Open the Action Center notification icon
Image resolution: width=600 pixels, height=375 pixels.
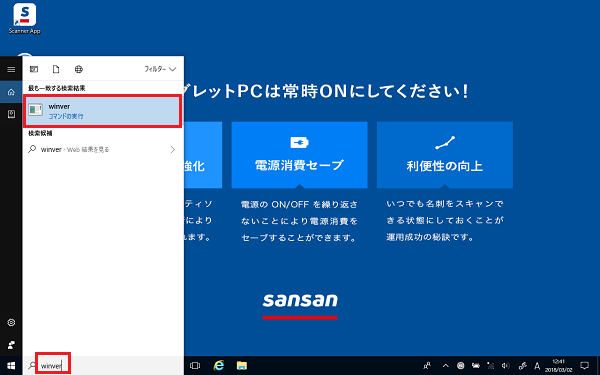point(584,365)
